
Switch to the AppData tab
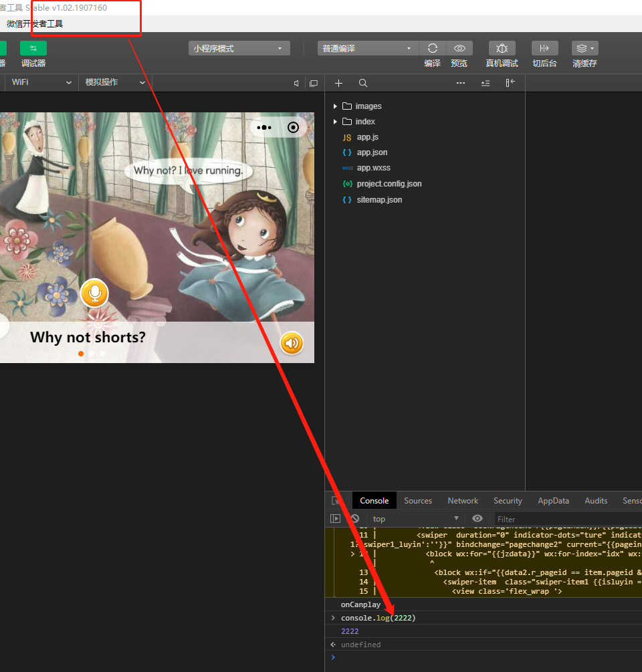pyautogui.click(x=553, y=501)
